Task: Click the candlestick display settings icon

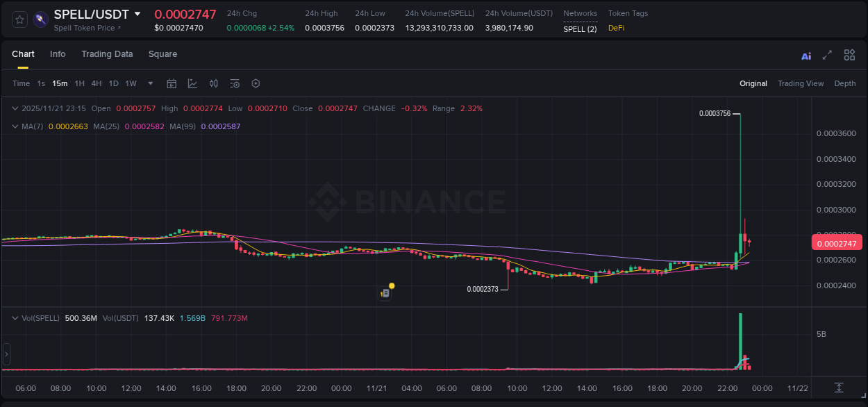Action: tap(213, 83)
